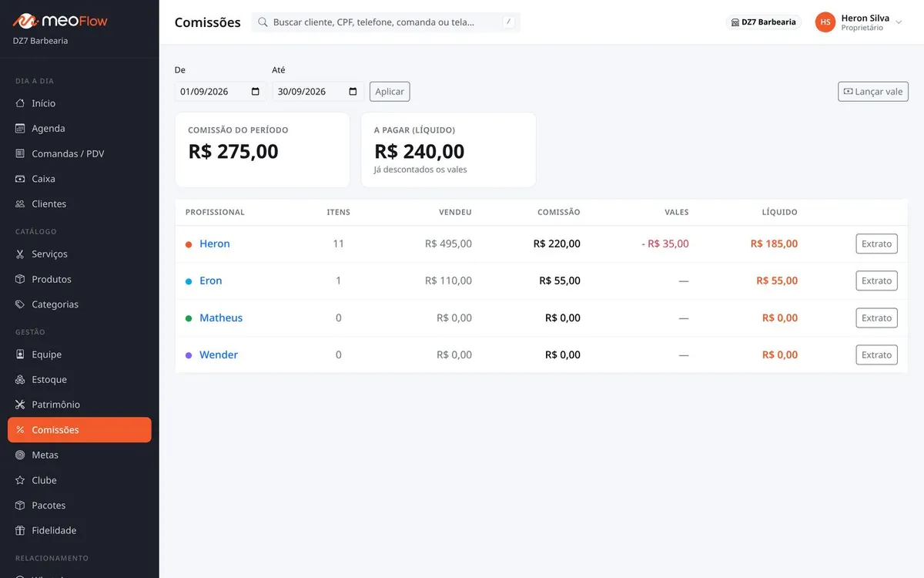924x578 pixels.
Task: Click the Agenda calendar icon
Action: point(20,129)
